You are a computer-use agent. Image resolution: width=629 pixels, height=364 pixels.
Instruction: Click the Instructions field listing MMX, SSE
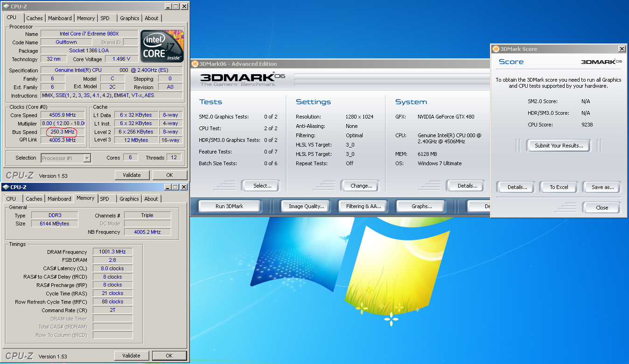click(112, 95)
